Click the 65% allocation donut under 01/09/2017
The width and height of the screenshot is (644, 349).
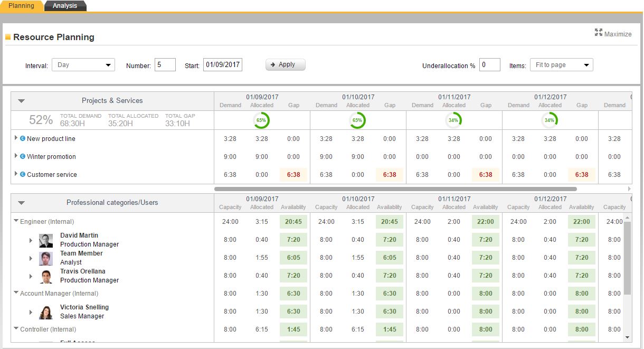261,120
